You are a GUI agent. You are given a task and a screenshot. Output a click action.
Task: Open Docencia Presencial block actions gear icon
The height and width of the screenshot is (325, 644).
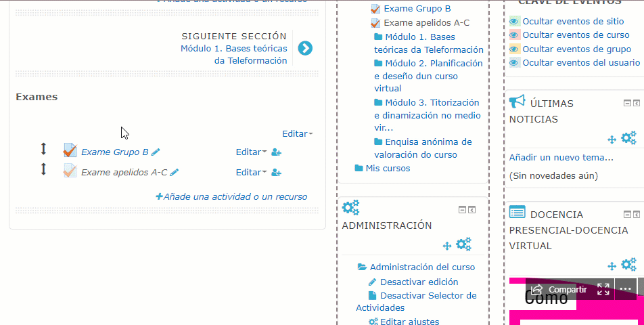click(629, 264)
